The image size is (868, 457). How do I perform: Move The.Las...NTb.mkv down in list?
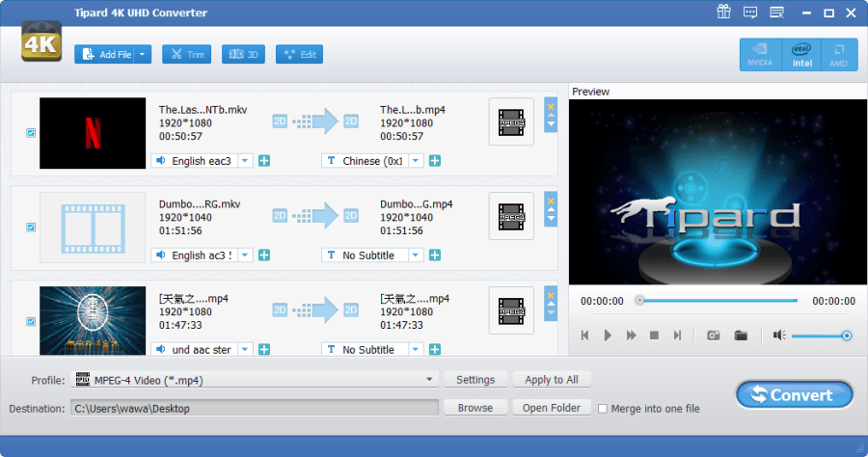[551, 124]
